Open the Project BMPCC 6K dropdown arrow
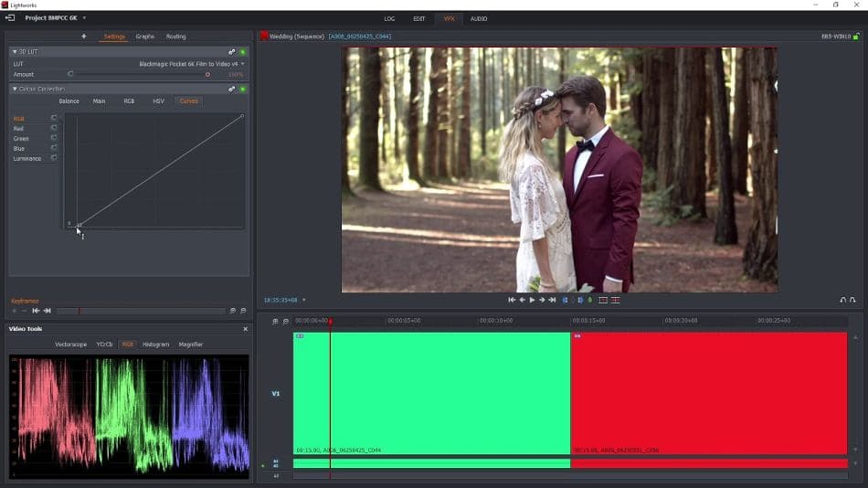 coord(84,17)
